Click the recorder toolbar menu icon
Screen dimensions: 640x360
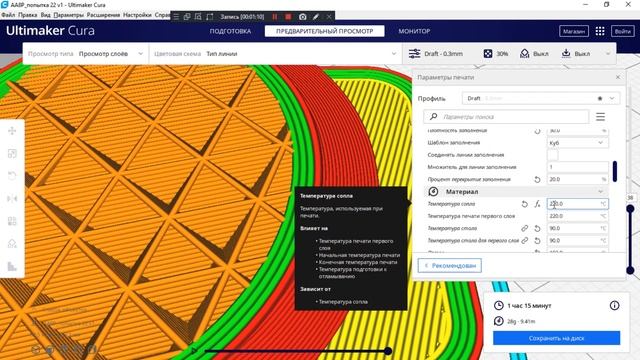point(176,17)
